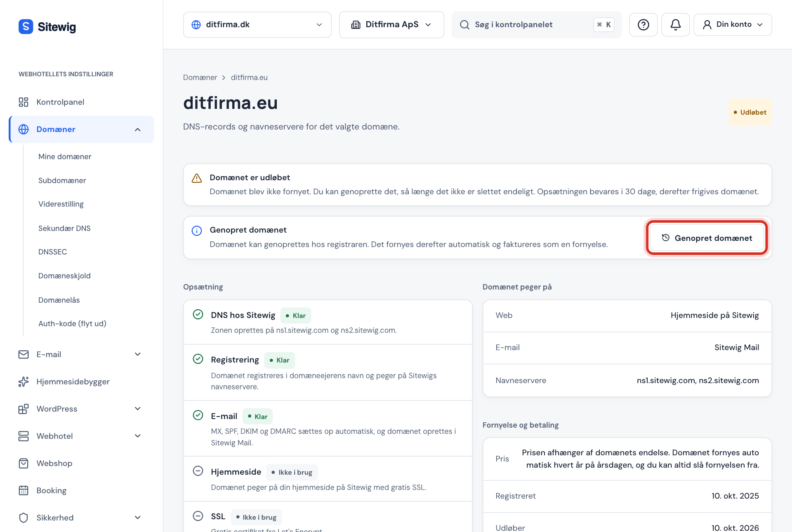
Task: Open the Ditfirma ApS organization dropdown
Action: pyautogui.click(x=391, y=25)
